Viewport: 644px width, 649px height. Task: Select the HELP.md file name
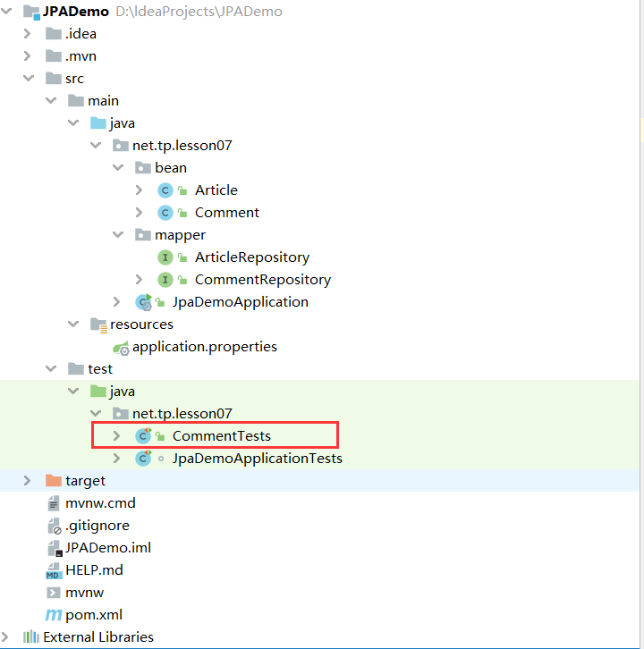(95, 570)
